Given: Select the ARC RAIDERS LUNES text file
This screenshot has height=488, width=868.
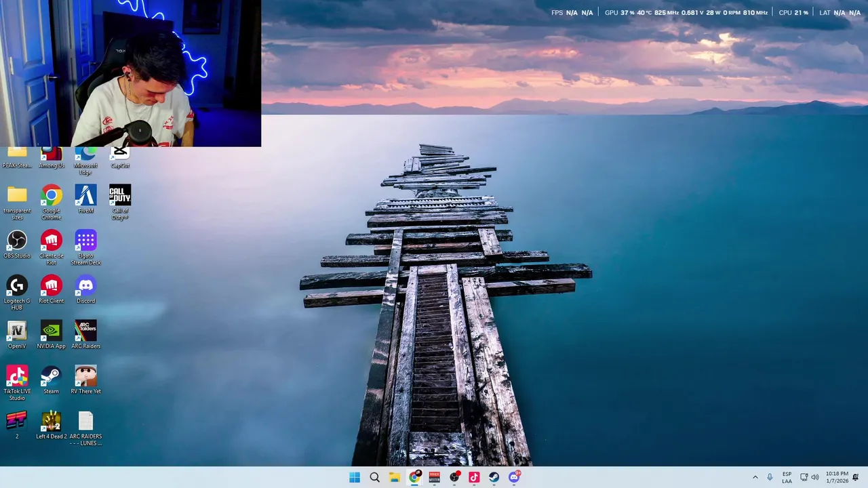Looking at the screenshot, I should (x=85, y=428).
